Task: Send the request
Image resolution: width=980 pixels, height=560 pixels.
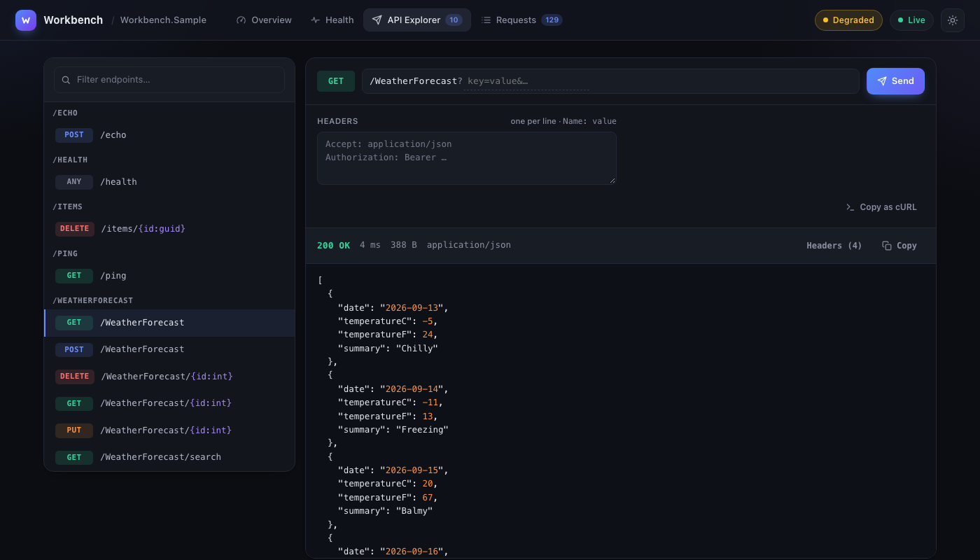Action: 895,81
